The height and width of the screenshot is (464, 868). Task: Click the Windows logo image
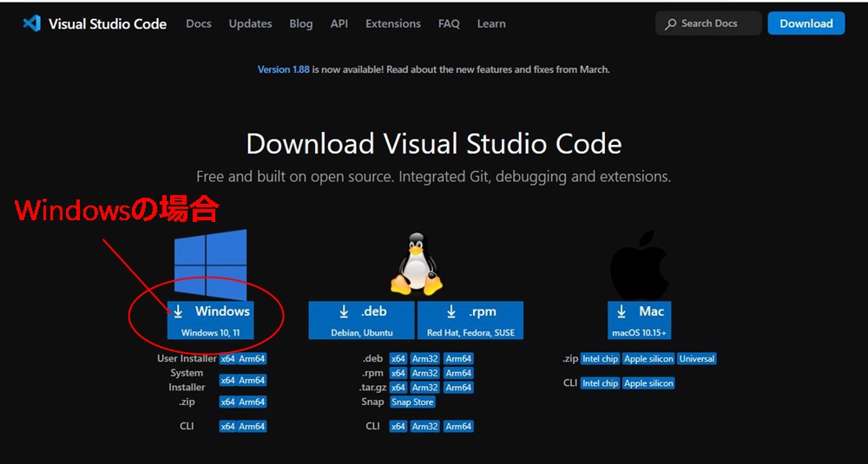(210, 265)
